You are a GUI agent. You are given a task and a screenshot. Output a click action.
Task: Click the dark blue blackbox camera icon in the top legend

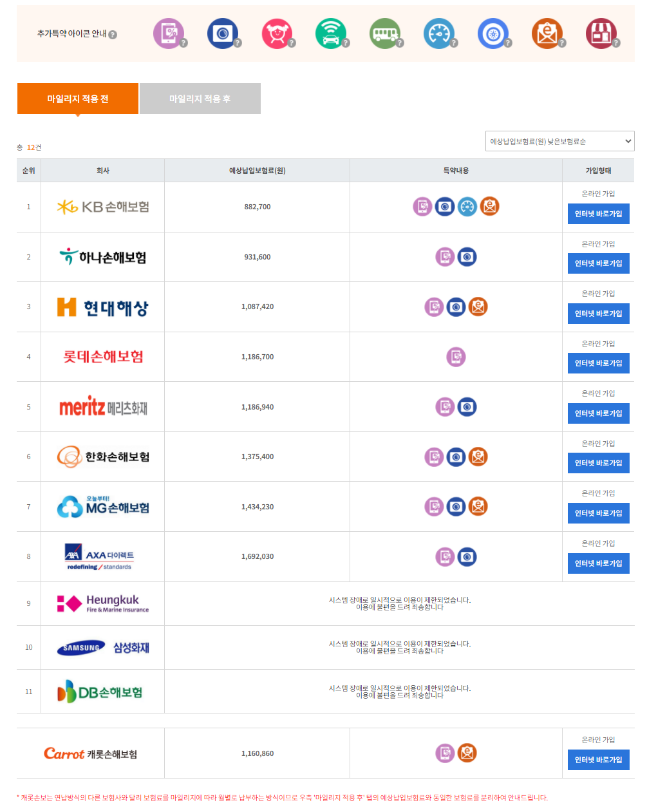coord(223,33)
